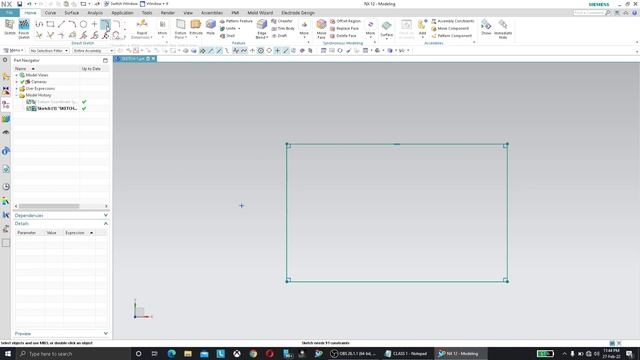Click the Show icon in ribbon
Viewport: 640px width, 360px height.
coord(486,24)
